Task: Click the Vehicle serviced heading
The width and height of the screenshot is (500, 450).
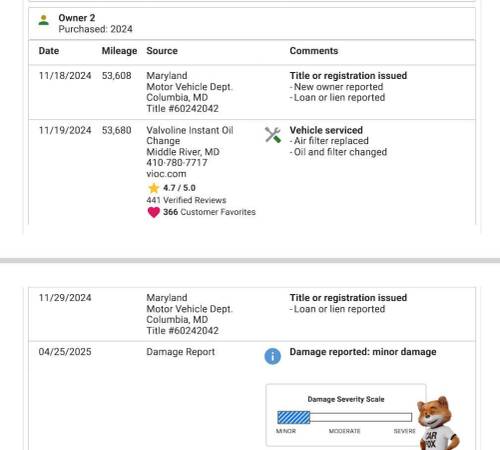Action: click(326, 130)
